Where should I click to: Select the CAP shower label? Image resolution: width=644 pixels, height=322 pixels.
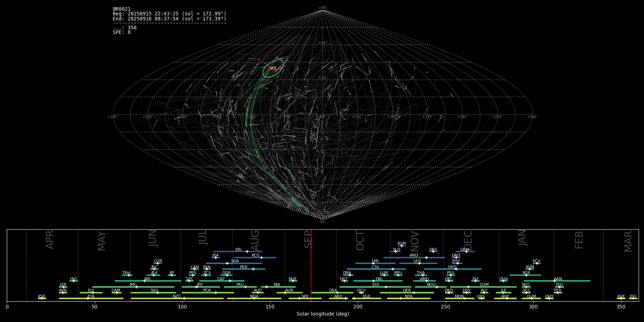[221, 279]
